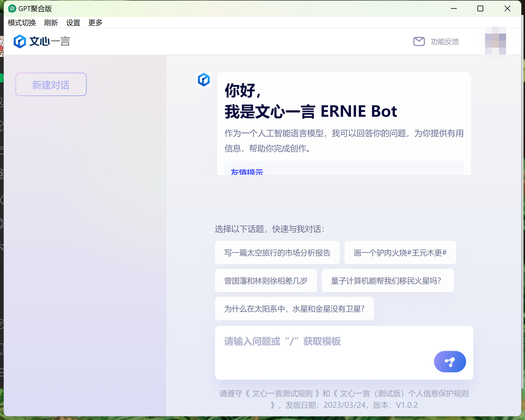Select the 曾国藩和林则徐相差几岁 topic
This screenshot has width=525, height=420.
266,280
